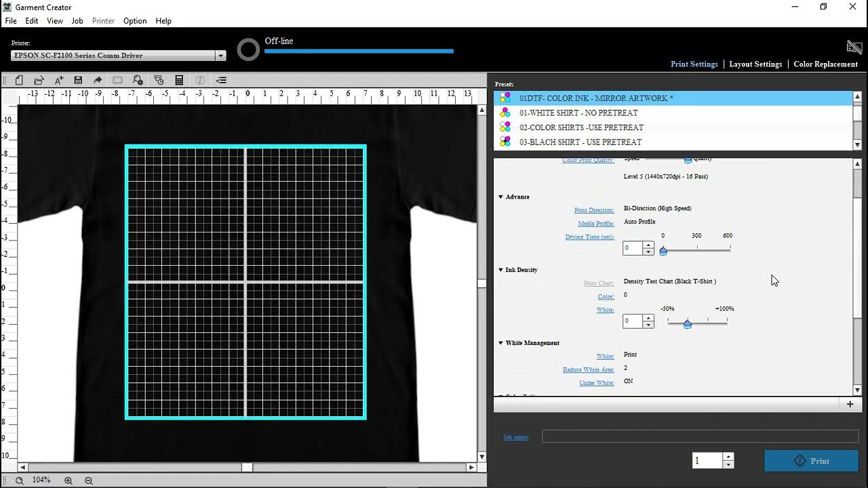Click the Garment Creator title bar app icon
This screenshot has width=868, height=488.
[x=7, y=7]
